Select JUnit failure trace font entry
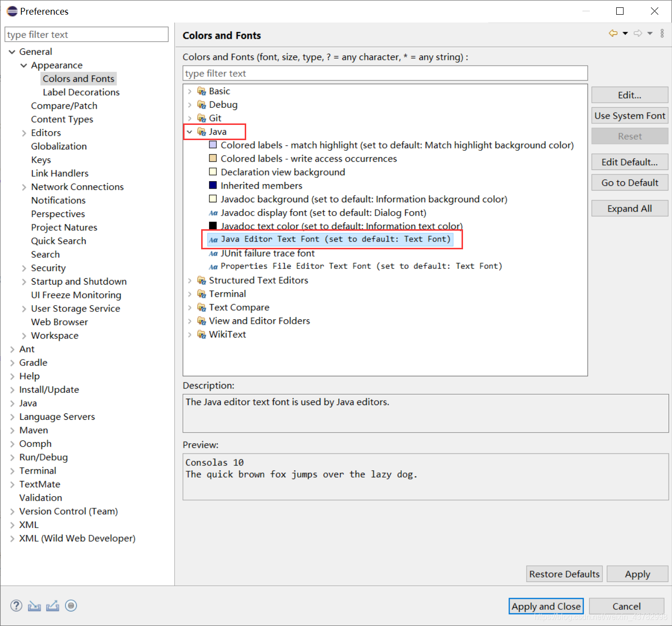Screen dimensions: 672x626 pos(268,253)
